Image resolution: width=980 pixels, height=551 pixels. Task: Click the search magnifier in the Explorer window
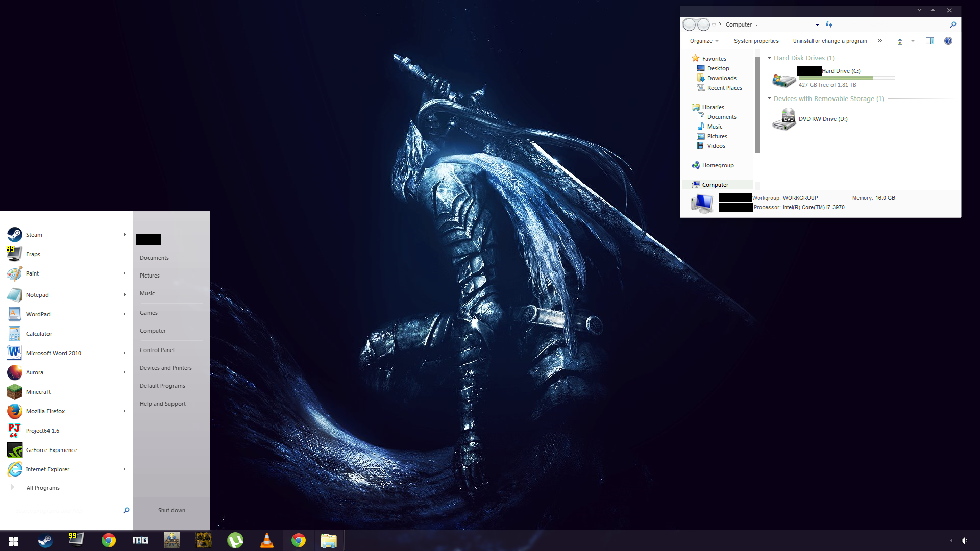coord(953,24)
